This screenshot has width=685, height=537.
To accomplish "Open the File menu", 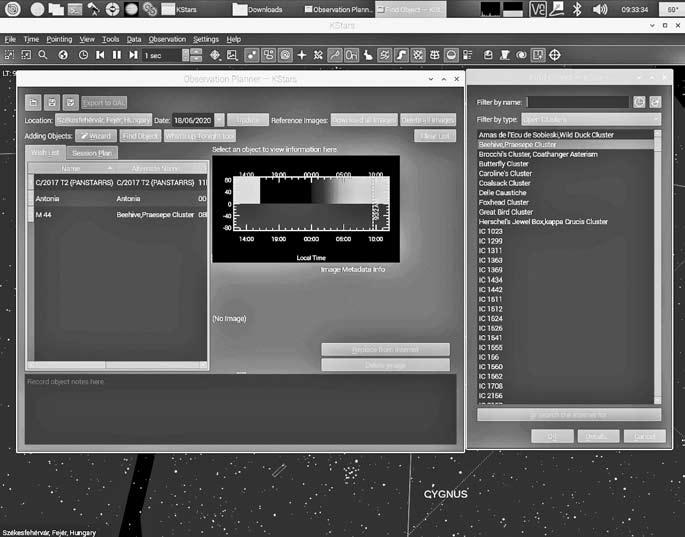I will pos(10,39).
